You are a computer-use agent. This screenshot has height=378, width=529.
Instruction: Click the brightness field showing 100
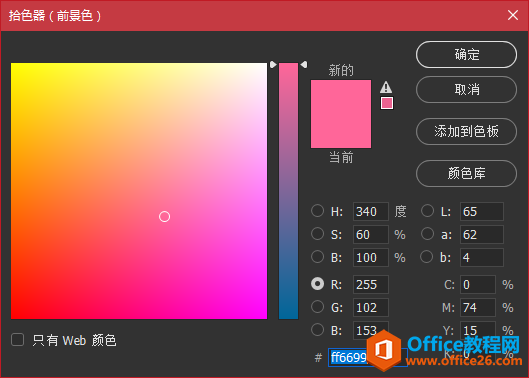[370, 257]
